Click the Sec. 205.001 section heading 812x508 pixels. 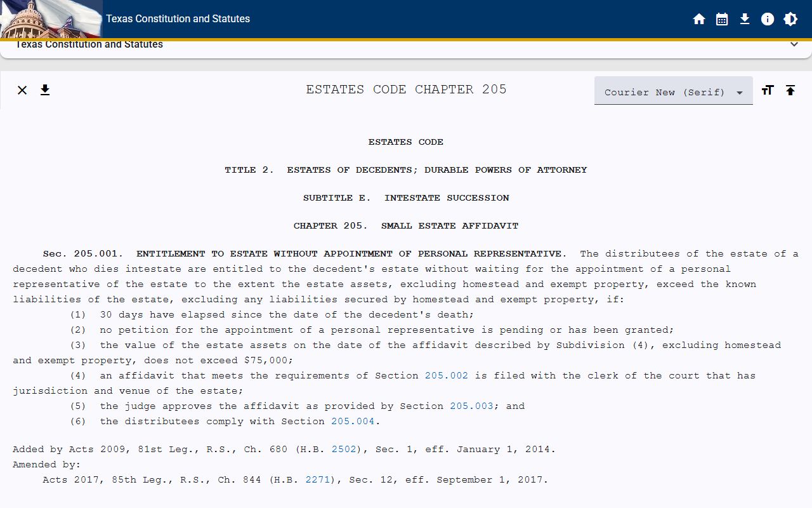[x=305, y=253]
